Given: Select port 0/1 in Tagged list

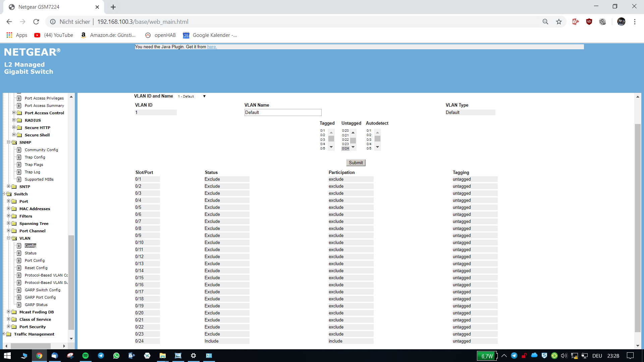Looking at the screenshot, I should click(323, 131).
